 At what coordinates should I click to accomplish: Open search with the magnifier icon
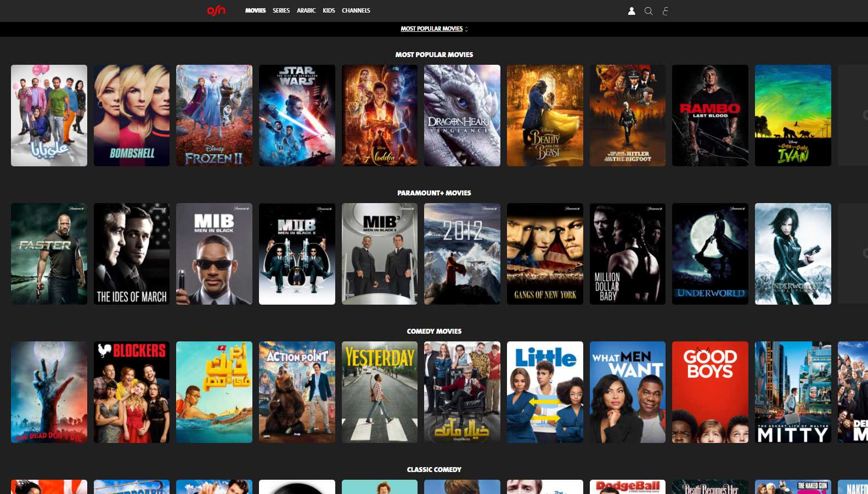tap(649, 11)
